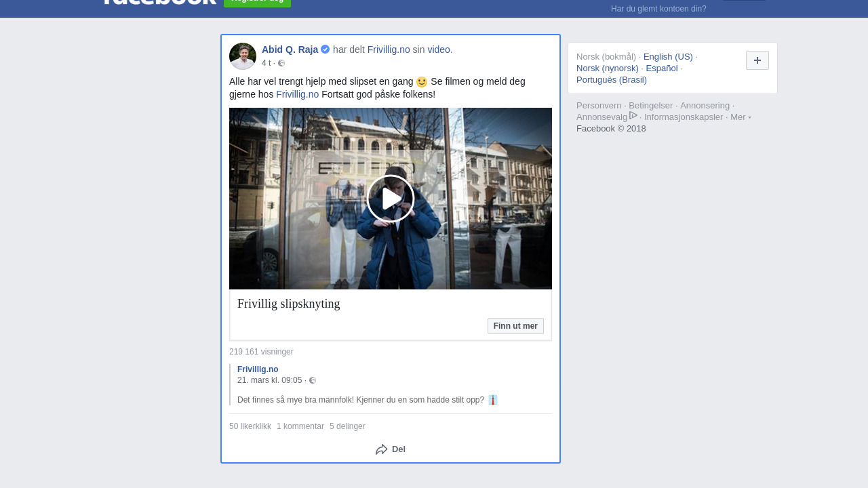Viewport: 868px width, 488px height.
Task: Click the Facebook logo in the header
Action: [159, 2]
